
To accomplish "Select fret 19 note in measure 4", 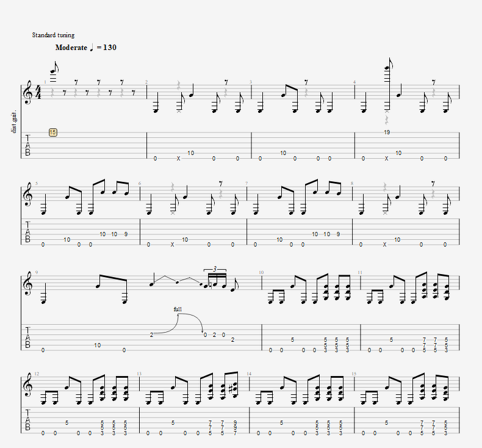I will click(x=387, y=132).
